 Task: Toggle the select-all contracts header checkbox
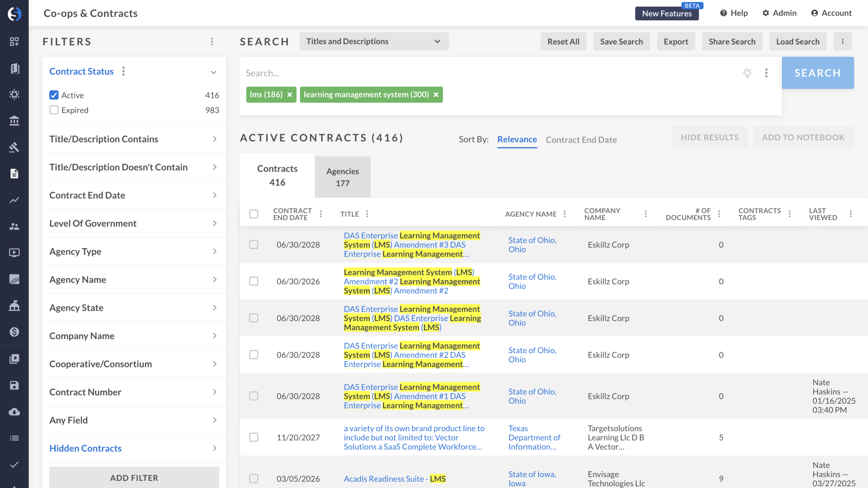click(254, 214)
